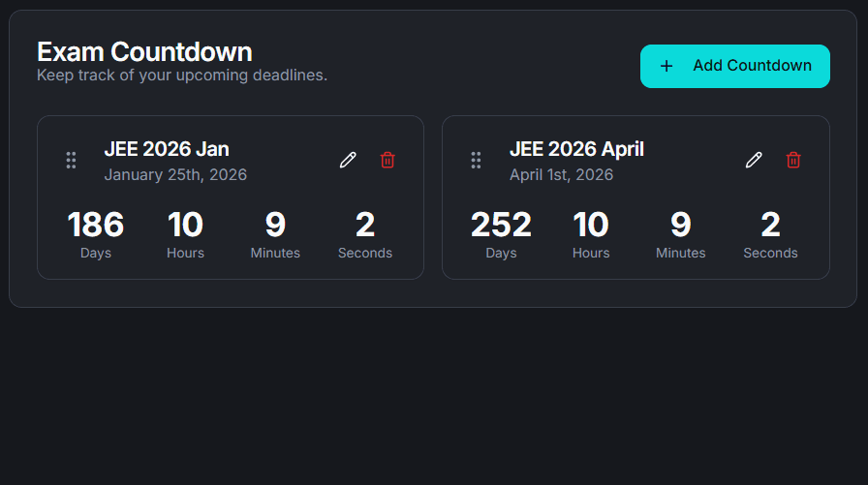
Task: Click the 252 Days counter
Action: pyautogui.click(x=501, y=226)
